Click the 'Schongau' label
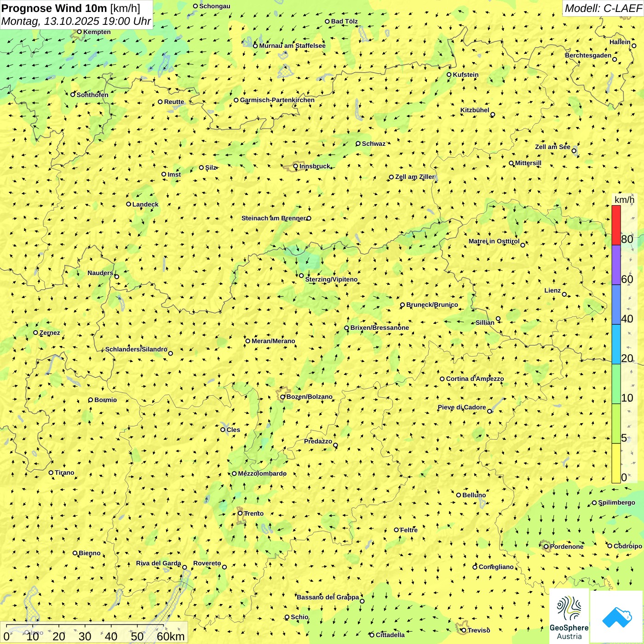This screenshot has height=644, width=644. pyautogui.click(x=214, y=6)
